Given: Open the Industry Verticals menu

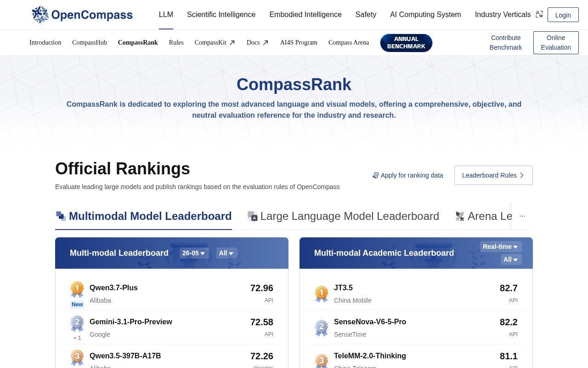Looking at the screenshot, I should click(503, 15).
